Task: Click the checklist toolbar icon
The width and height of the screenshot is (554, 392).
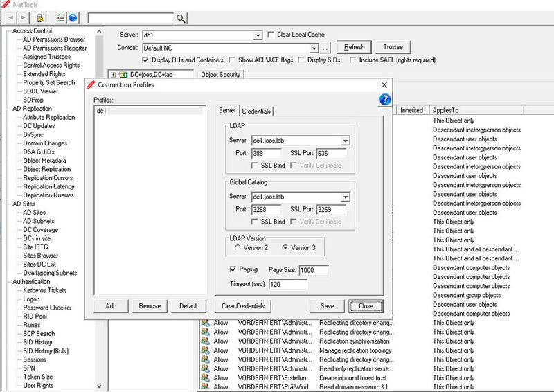Action: point(61,18)
